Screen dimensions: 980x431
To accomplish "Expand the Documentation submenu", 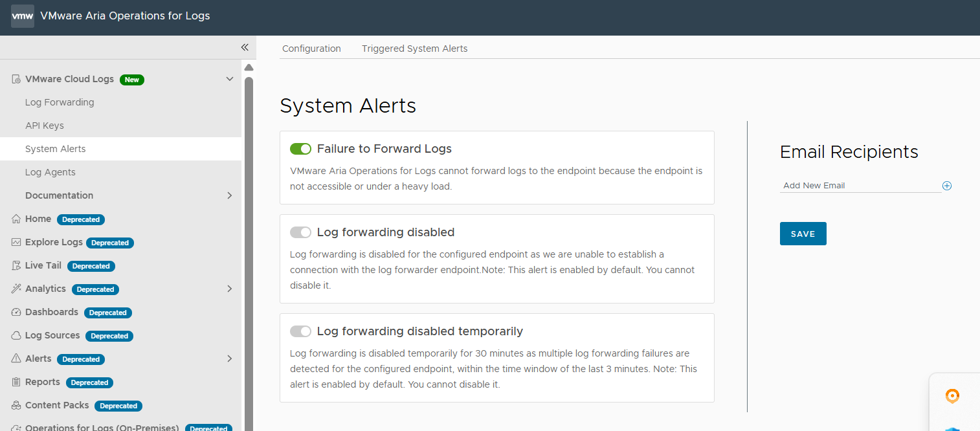I will pos(229,195).
